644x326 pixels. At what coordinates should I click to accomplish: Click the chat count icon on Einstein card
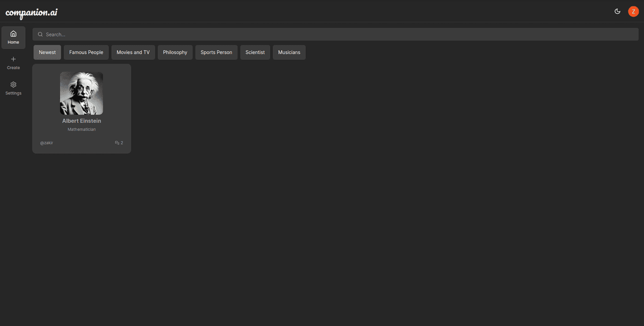(x=117, y=143)
